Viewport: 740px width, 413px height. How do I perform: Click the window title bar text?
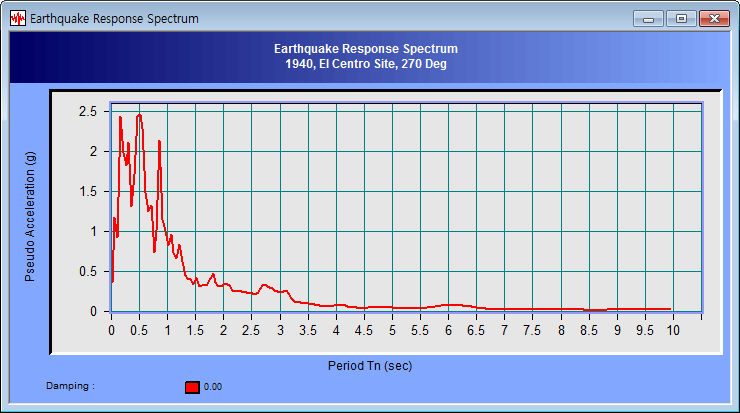click(114, 18)
